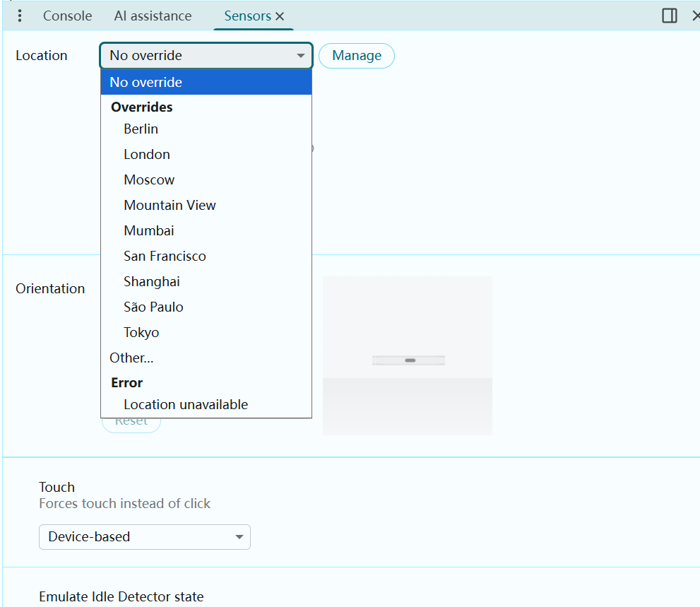
Task: Select Other... custom location option
Action: click(131, 358)
